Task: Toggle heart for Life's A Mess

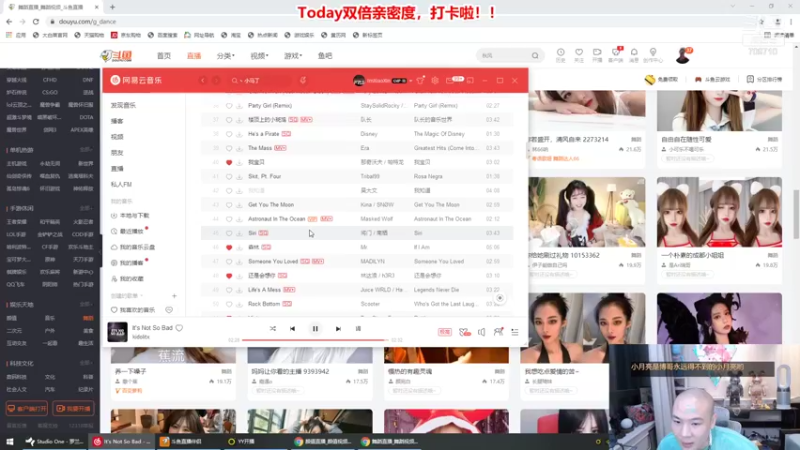Action: 229,290
